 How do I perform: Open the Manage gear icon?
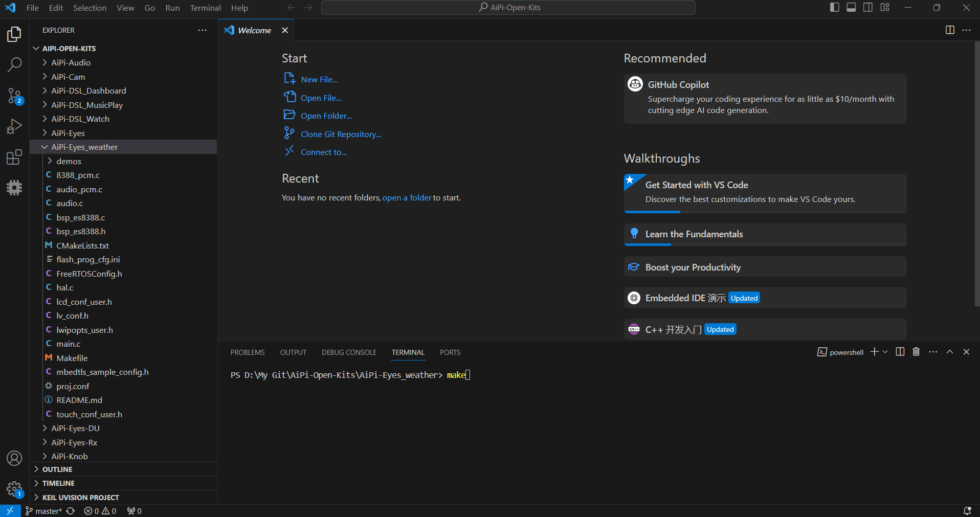click(14, 489)
